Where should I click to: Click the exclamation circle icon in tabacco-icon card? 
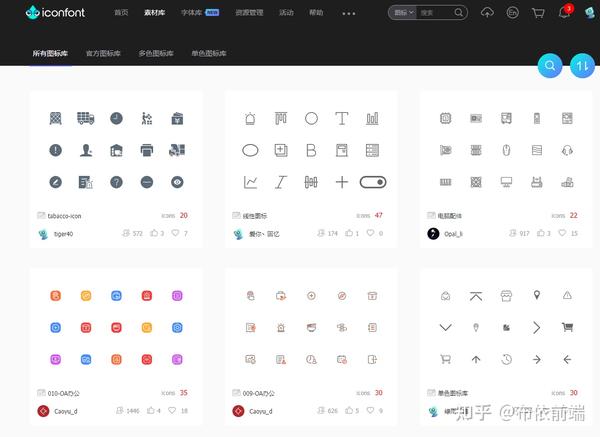(x=55, y=150)
